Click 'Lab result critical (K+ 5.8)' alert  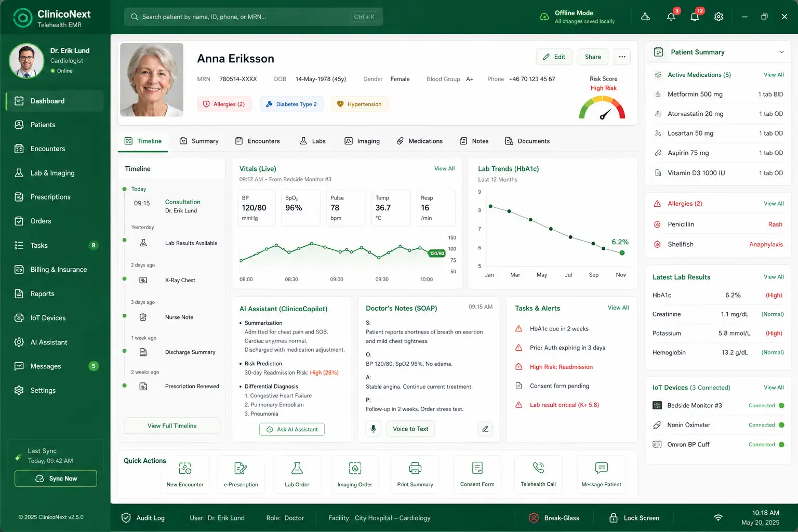(x=564, y=405)
